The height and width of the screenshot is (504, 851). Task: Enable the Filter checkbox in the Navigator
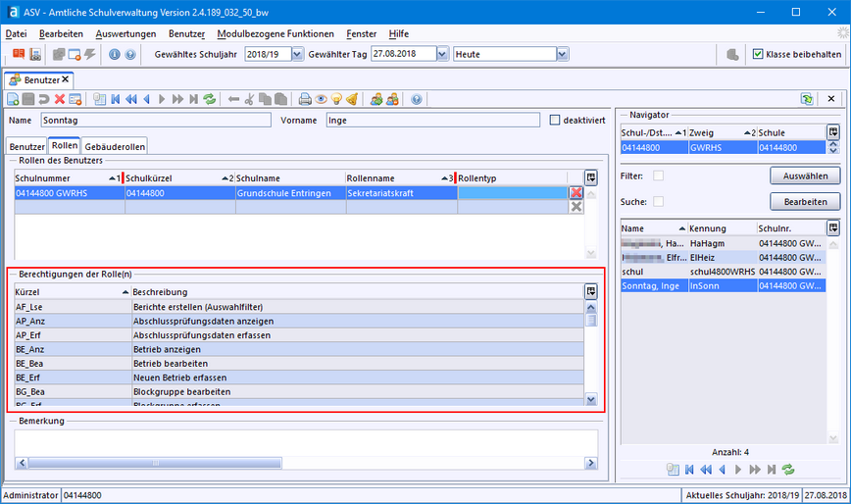point(659,176)
